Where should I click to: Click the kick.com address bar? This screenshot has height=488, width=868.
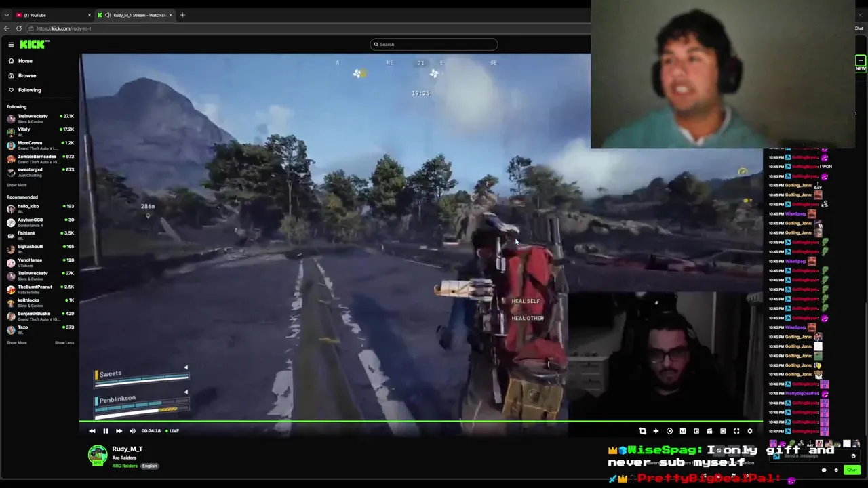point(305,28)
